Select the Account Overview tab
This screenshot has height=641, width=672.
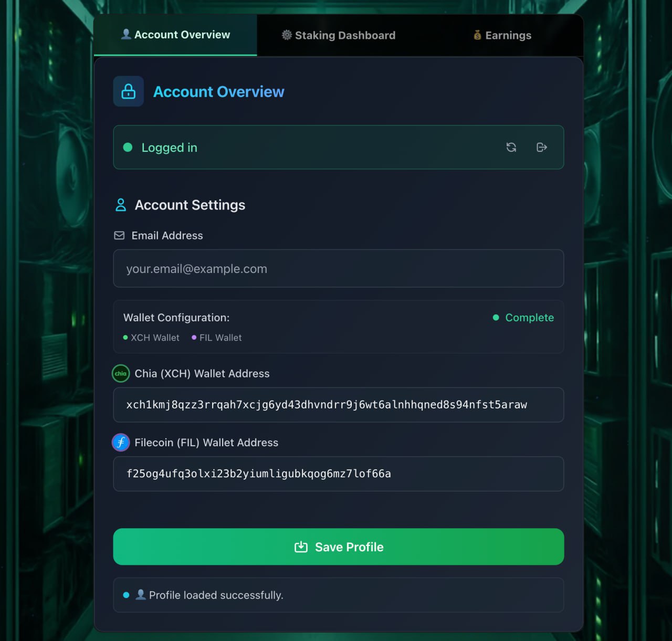[175, 35]
